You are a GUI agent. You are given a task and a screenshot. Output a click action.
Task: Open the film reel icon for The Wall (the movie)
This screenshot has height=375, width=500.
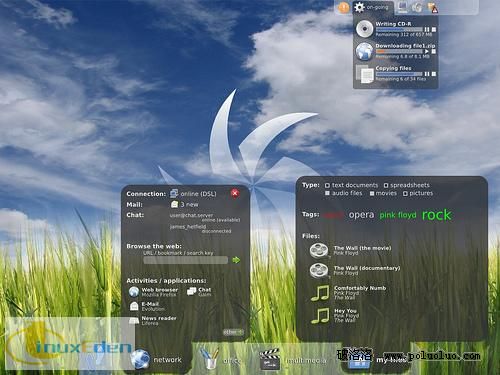point(319,250)
